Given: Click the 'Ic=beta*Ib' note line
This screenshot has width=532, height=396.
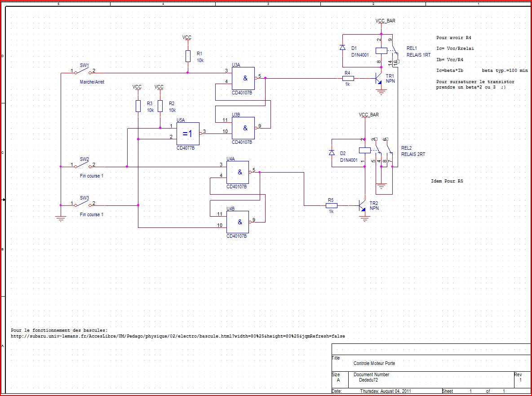Looking at the screenshot, I should point(450,71).
